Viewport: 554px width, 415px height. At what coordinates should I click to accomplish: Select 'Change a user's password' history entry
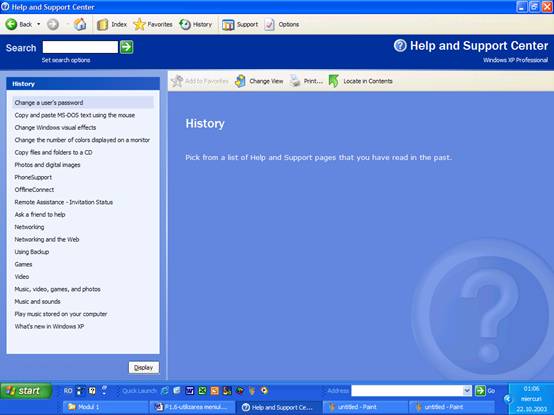[x=83, y=103]
